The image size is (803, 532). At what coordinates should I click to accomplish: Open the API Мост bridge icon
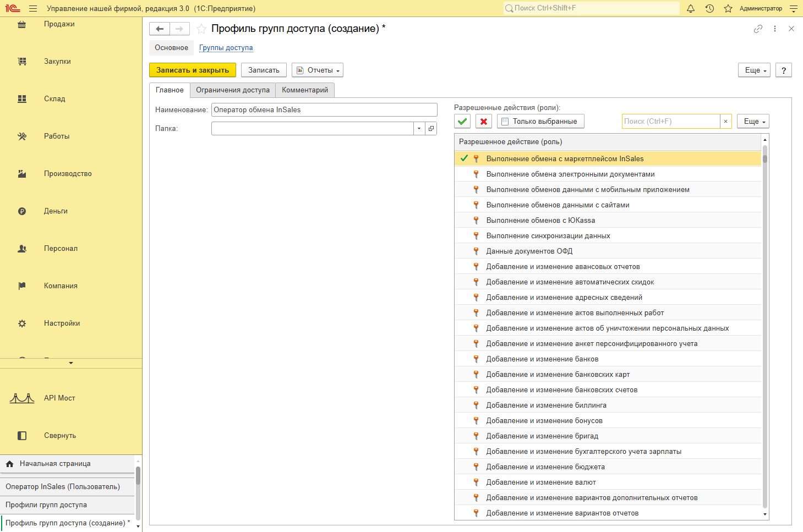pos(22,398)
